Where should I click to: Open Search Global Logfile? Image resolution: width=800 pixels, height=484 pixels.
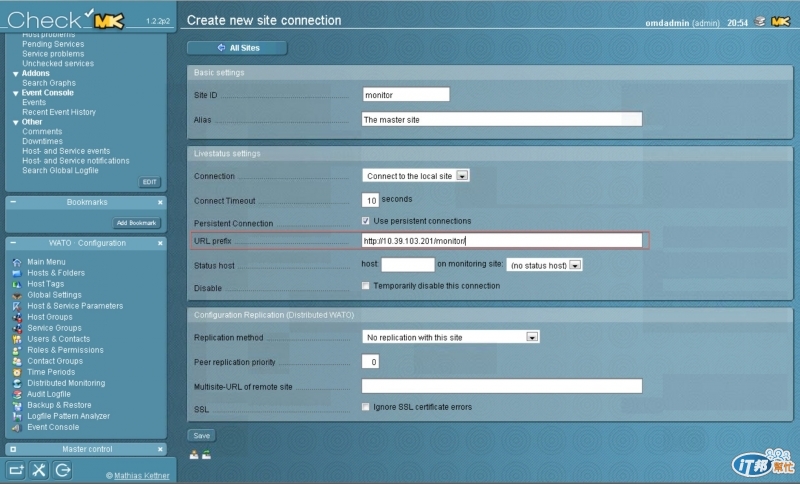tap(60, 170)
